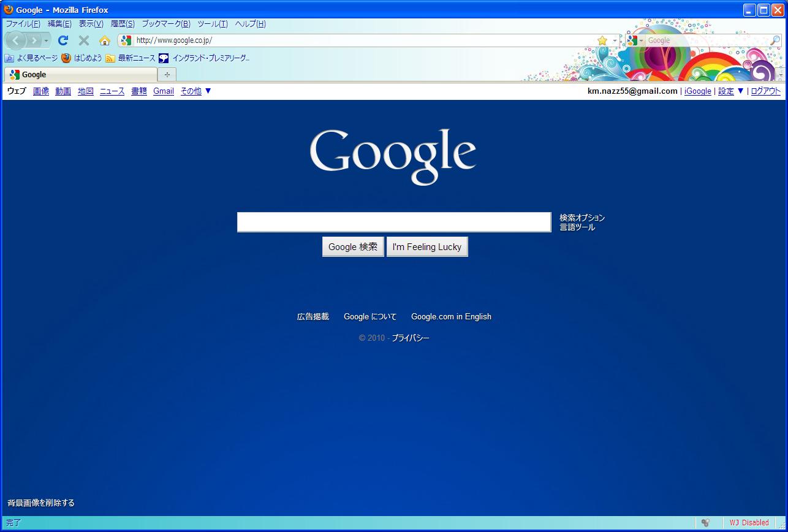Maximize the Firefox window
Image resolution: width=788 pixels, height=532 pixels.
point(763,10)
